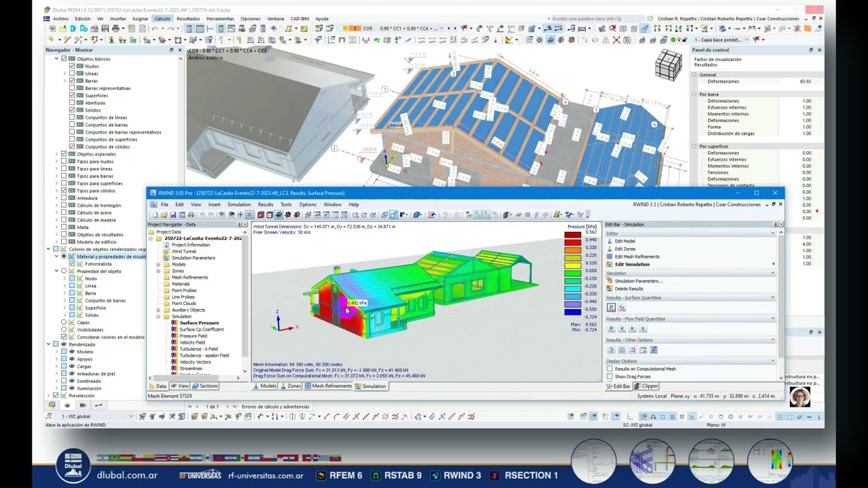Open the RFEM Cálculo menu

tap(162, 19)
